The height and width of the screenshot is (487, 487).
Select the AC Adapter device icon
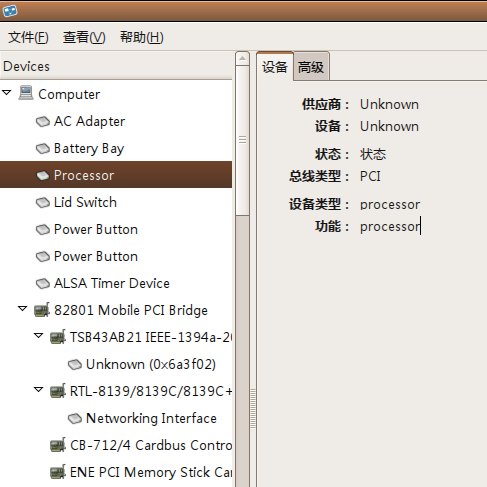tap(43, 121)
